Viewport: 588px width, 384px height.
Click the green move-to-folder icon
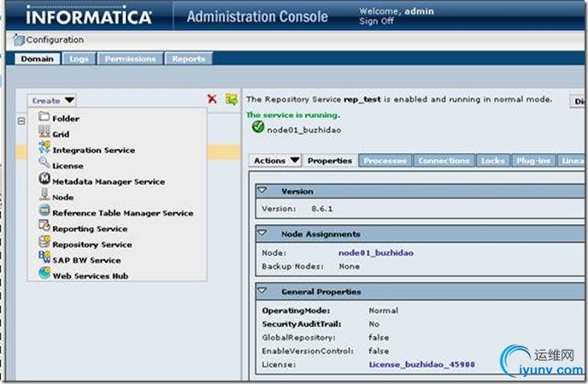pos(232,99)
